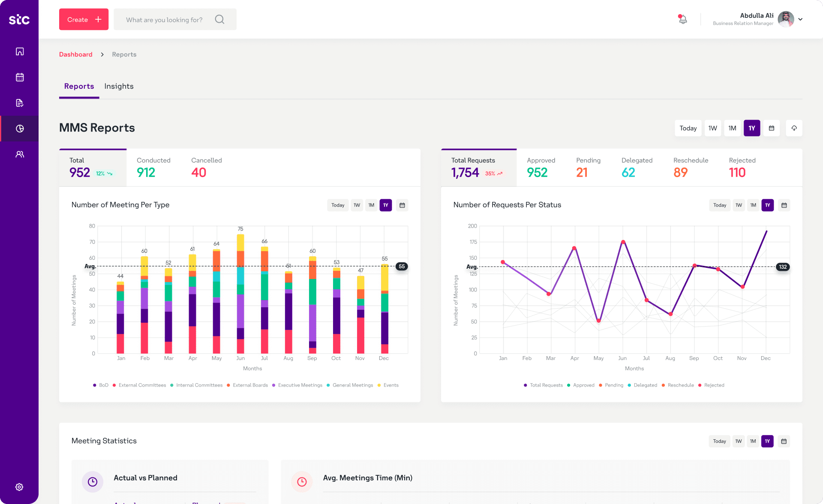This screenshot has width=823, height=504.
Task: Select the reports pie chart sidebar icon
Action: point(20,129)
